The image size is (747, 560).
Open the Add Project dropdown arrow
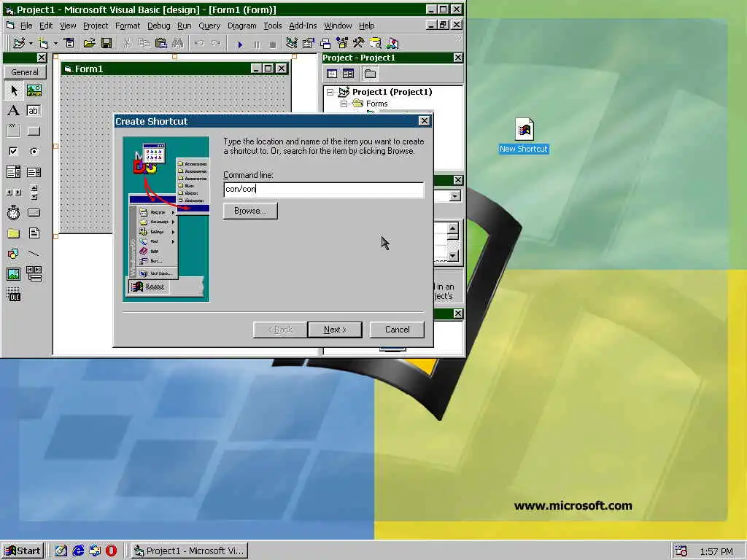(x=31, y=43)
